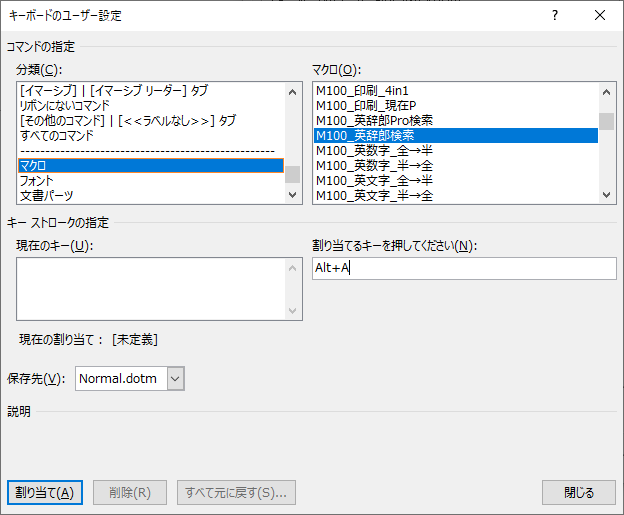624x515 pixels.
Task: Select macro M100_英数字_全→半
Action: pyautogui.click(x=374, y=150)
